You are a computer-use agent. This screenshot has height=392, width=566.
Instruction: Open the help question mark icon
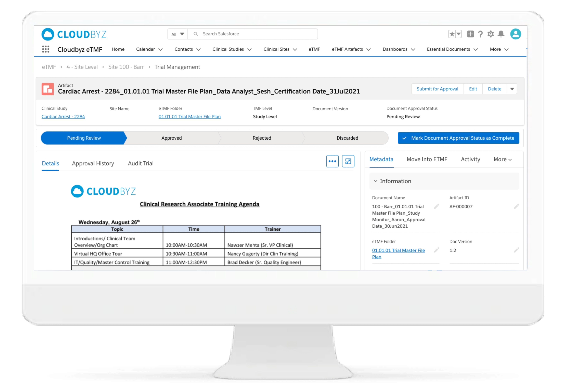coord(480,34)
